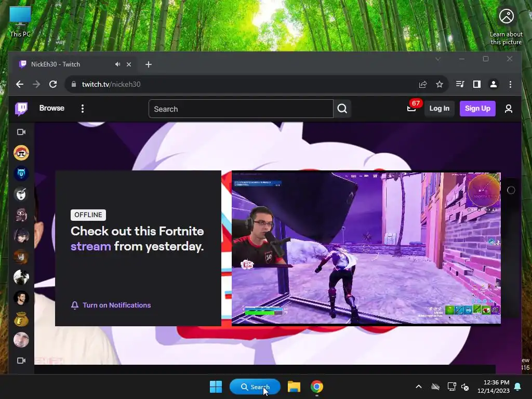Open the monkey channel avatar in sidebar

21,215
